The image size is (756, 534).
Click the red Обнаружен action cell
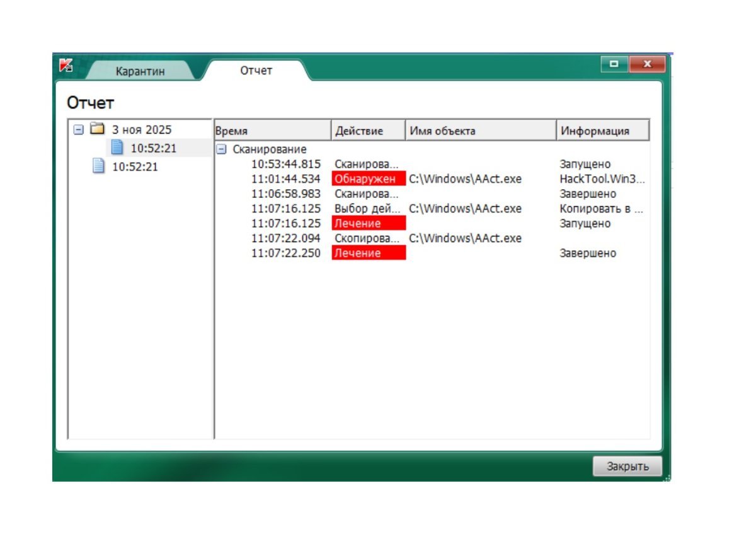tap(369, 179)
